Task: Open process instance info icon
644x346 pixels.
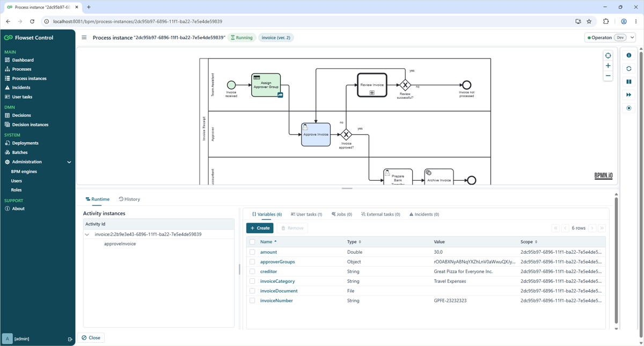Action: point(629,55)
